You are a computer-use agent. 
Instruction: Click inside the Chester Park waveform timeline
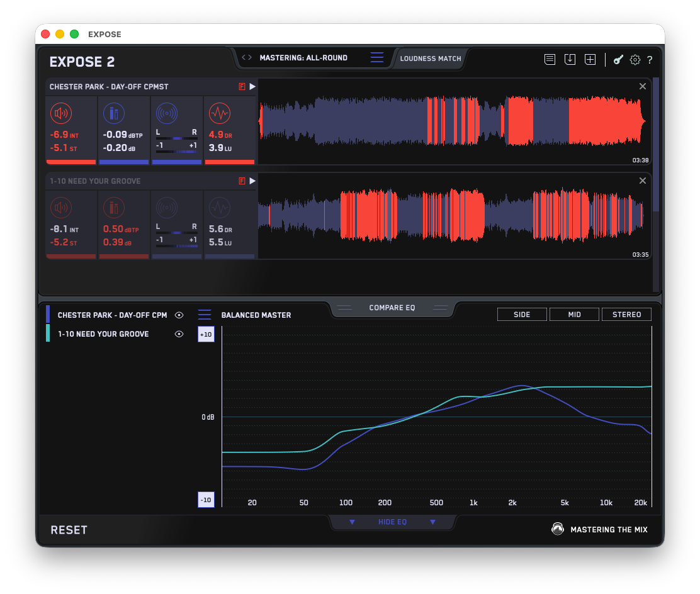454,121
